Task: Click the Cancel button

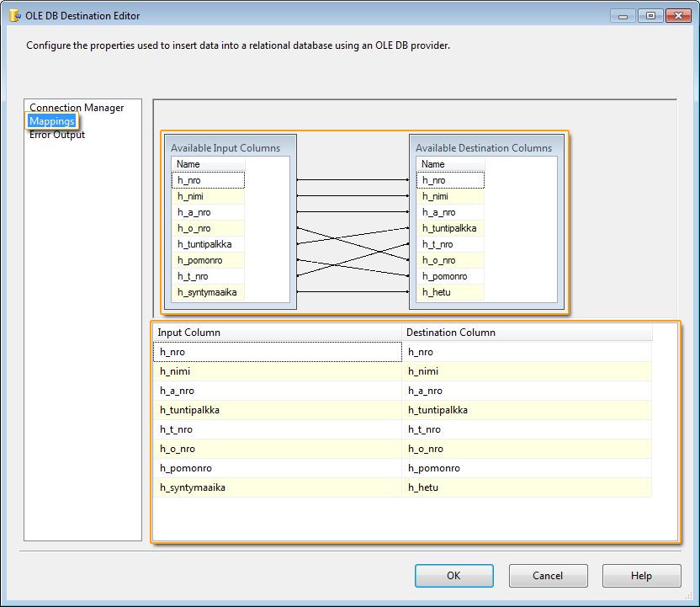Action: (548, 576)
